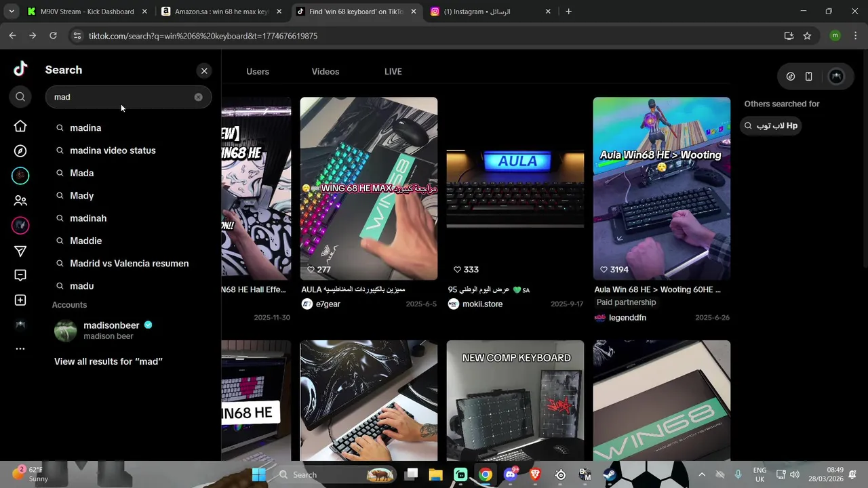Open the Friends people icon
This screenshot has height=488, width=868.
click(x=20, y=201)
